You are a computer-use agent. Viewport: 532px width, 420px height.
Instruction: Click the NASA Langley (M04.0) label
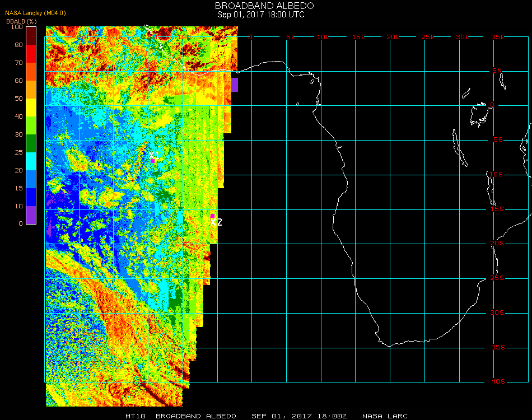tap(35, 13)
